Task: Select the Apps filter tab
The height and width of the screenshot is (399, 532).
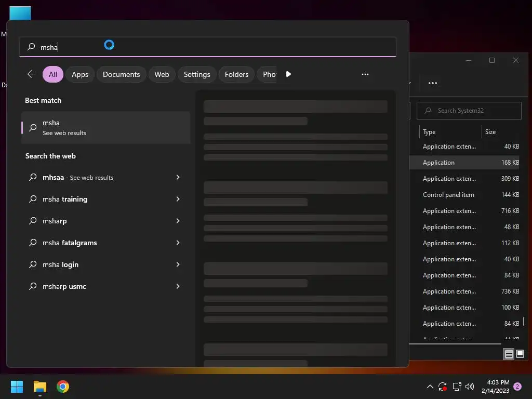Action: 80,74
